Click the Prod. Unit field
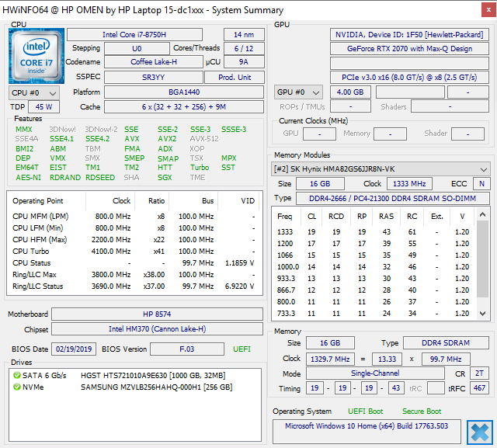The image size is (497, 448). (235, 77)
